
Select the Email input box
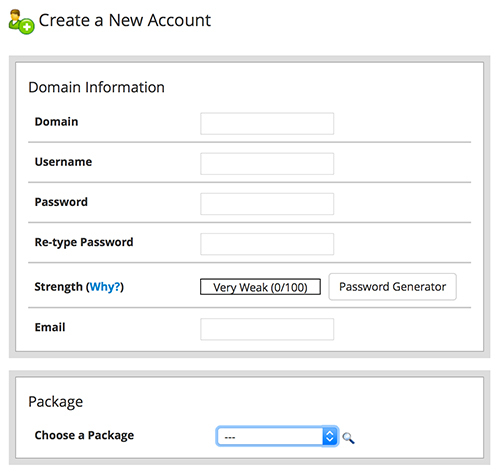(267, 329)
